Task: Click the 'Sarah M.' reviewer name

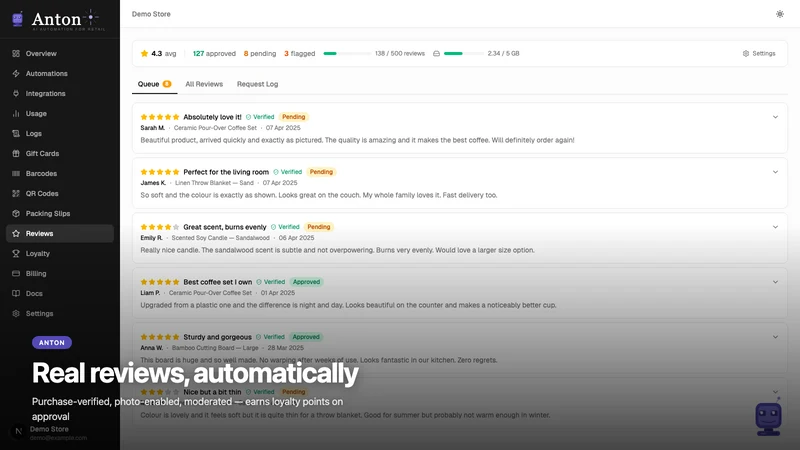Action: pyautogui.click(x=153, y=128)
